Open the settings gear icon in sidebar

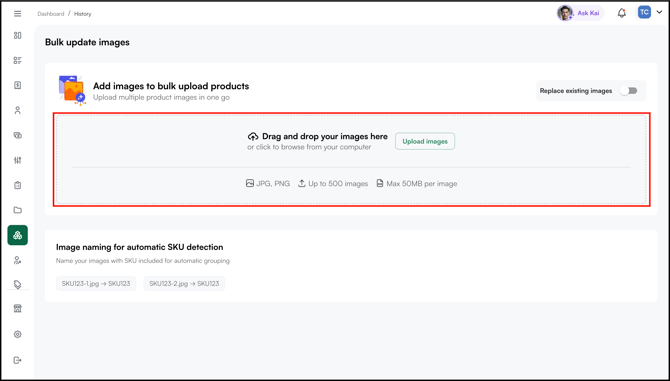(x=18, y=334)
